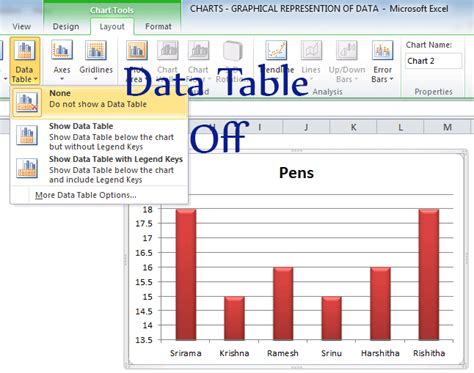Click the Ramesh axis label

click(283, 353)
